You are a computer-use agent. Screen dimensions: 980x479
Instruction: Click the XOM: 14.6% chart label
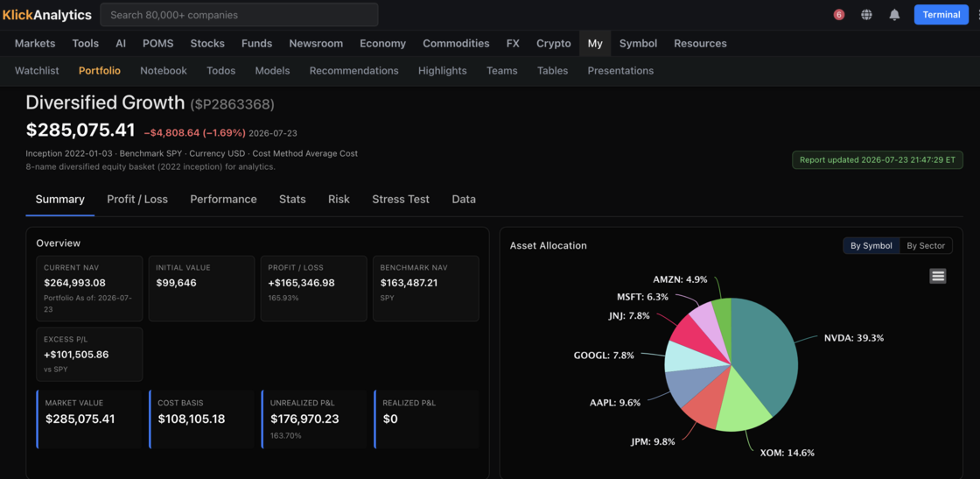[x=787, y=453]
